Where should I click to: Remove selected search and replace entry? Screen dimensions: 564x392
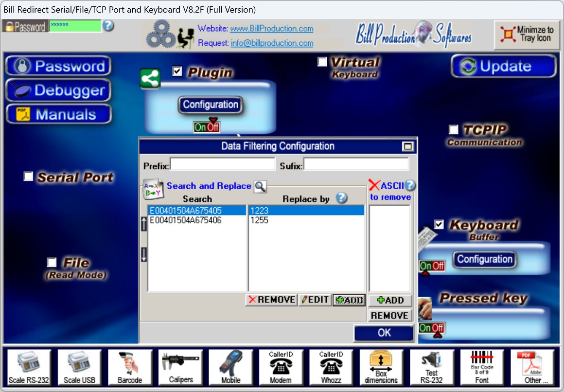tap(272, 300)
